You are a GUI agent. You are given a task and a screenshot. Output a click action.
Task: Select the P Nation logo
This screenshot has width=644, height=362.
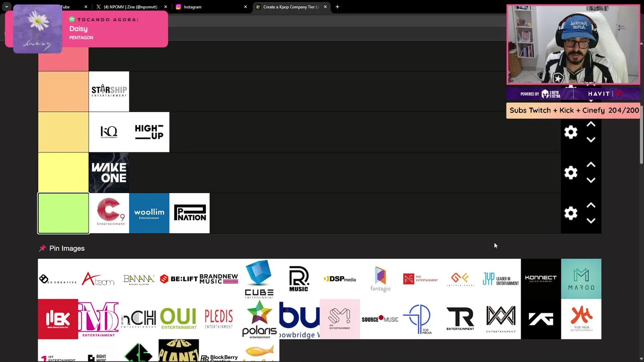pyautogui.click(x=189, y=213)
